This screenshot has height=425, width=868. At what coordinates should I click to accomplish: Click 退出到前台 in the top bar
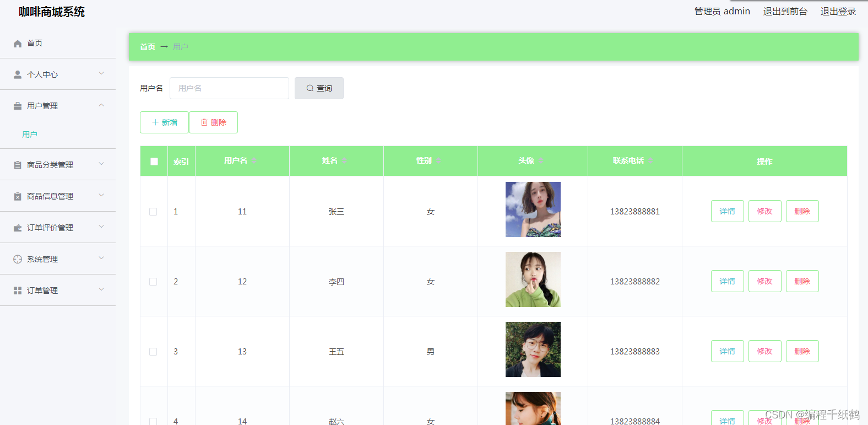[785, 12]
